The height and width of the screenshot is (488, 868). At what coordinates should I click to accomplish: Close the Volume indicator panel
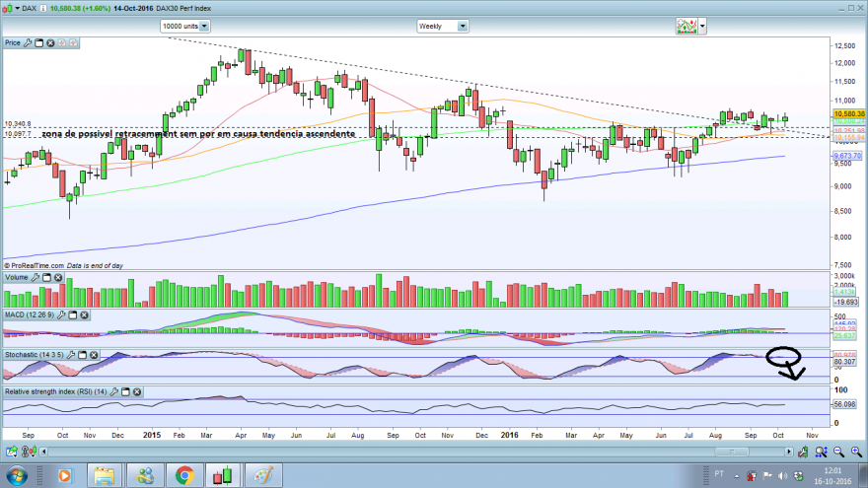coord(58,277)
